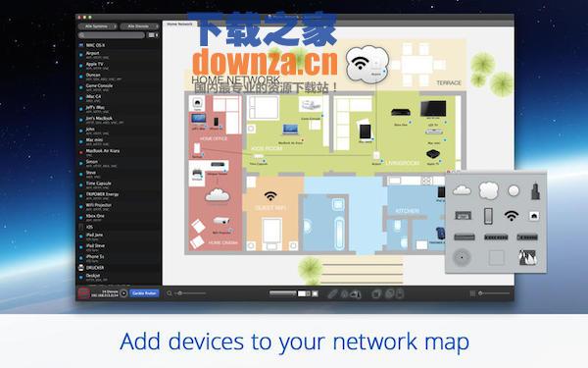Viewport: 588px width, 368px height.
Task: Select the MAC OS X group header
Action: pyautogui.click(x=119, y=45)
